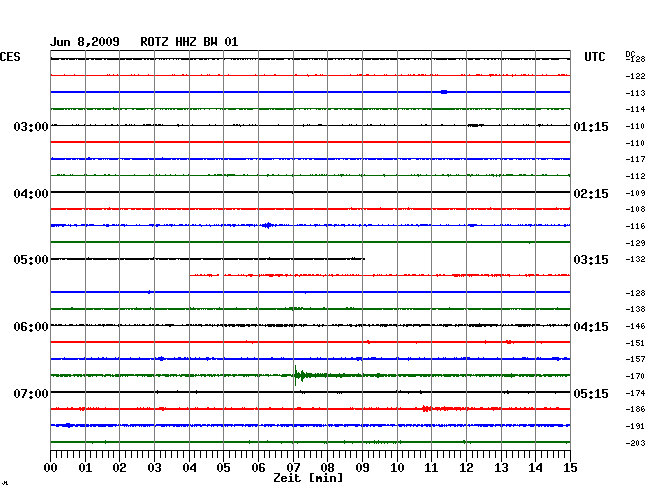
Task: Select the -109 DC offset value
Action: pyautogui.click(x=635, y=193)
